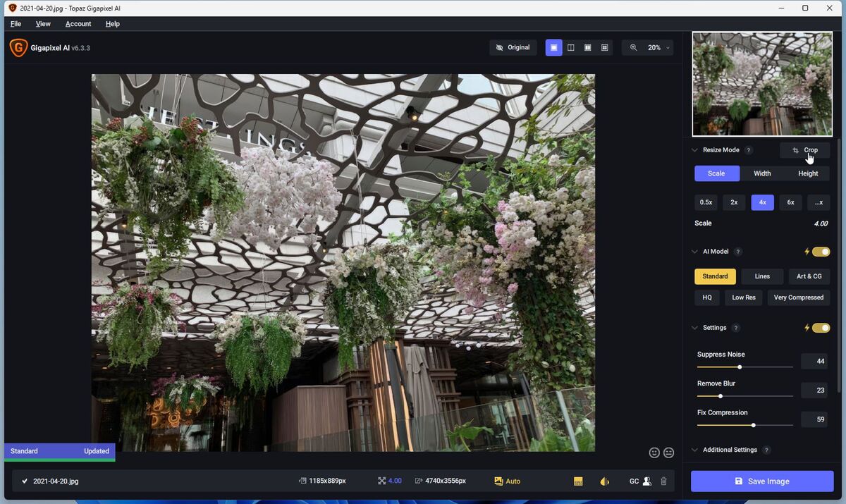Image resolution: width=846 pixels, height=504 pixels.
Task: Open the Help menu
Action: click(x=113, y=24)
